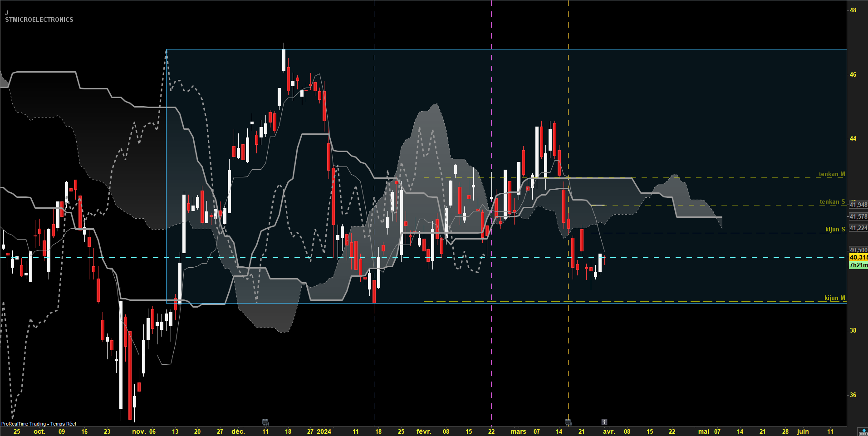Click the "déc." date label on time axis

238,431
